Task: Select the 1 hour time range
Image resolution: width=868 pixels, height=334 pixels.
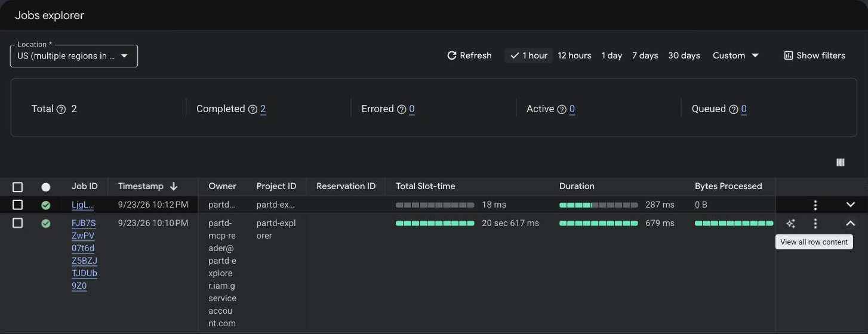Action: (x=529, y=55)
